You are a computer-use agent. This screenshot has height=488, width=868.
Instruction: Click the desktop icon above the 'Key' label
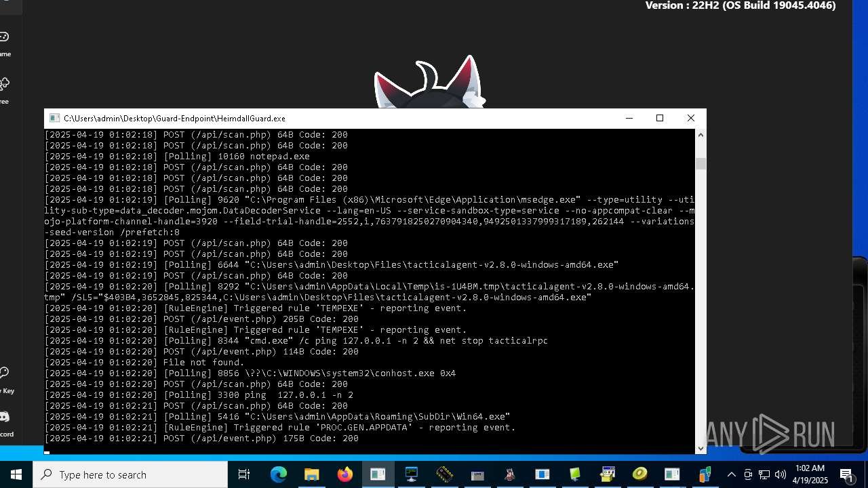pyautogui.click(x=4, y=373)
